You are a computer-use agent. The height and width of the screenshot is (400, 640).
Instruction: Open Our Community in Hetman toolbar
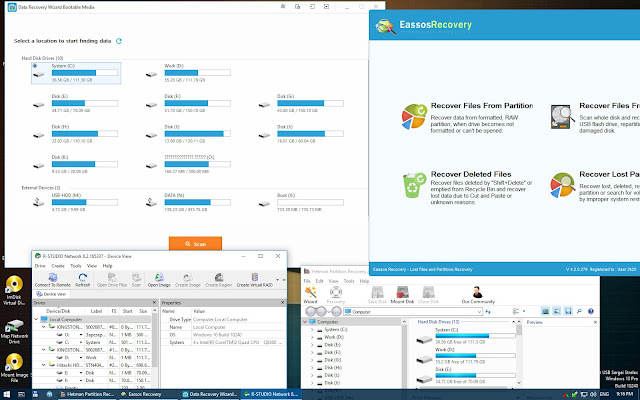[x=478, y=295]
